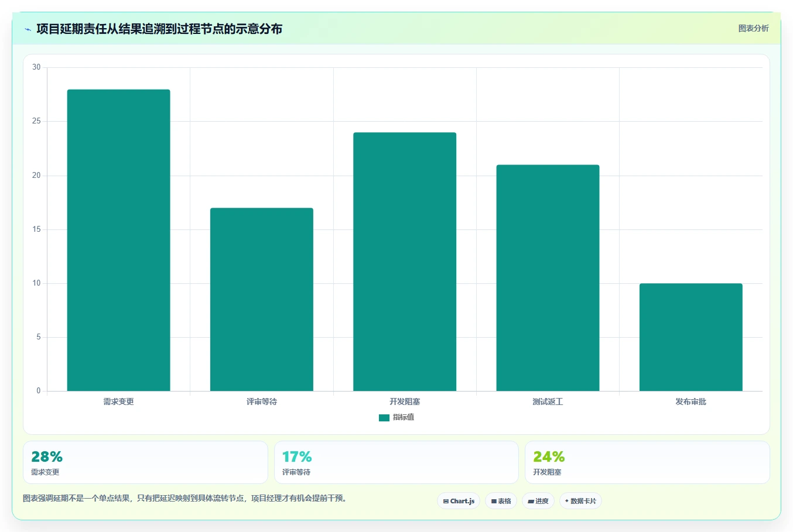The width and height of the screenshot is (793, 532).
Task: Click the y-axis value 30
Action: pos(36,67)
